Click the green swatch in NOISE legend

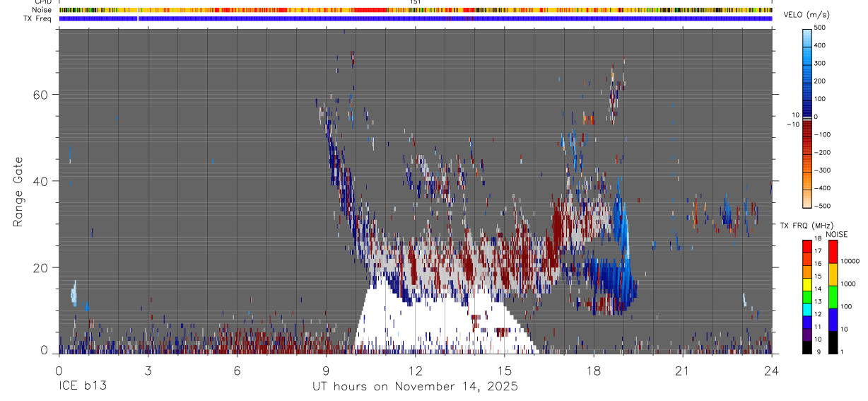pyautogui.click(x=833, y=297)
